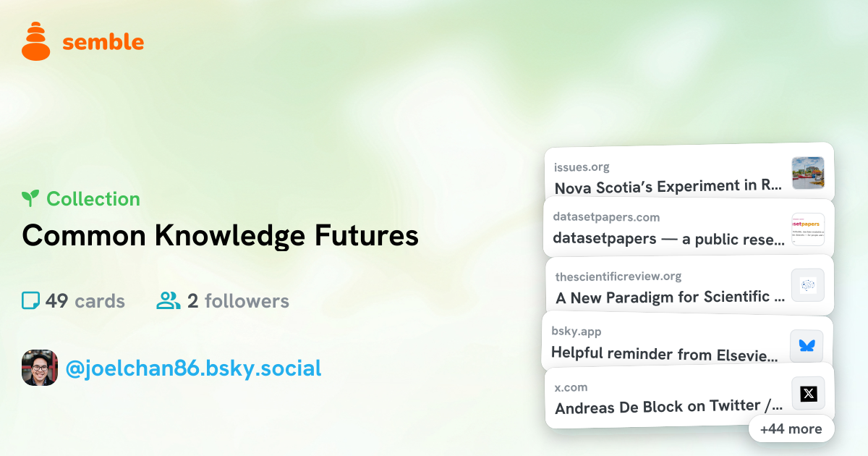Image resolution: width=868 pixels, height=456 pixels.
Task: Click the X logo icon
Action: tap(808, 394)
